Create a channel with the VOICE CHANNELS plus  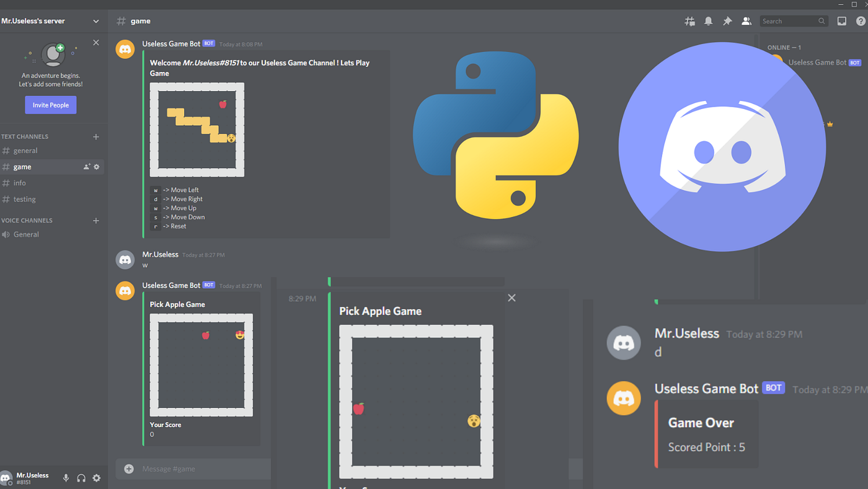(96, 221)
